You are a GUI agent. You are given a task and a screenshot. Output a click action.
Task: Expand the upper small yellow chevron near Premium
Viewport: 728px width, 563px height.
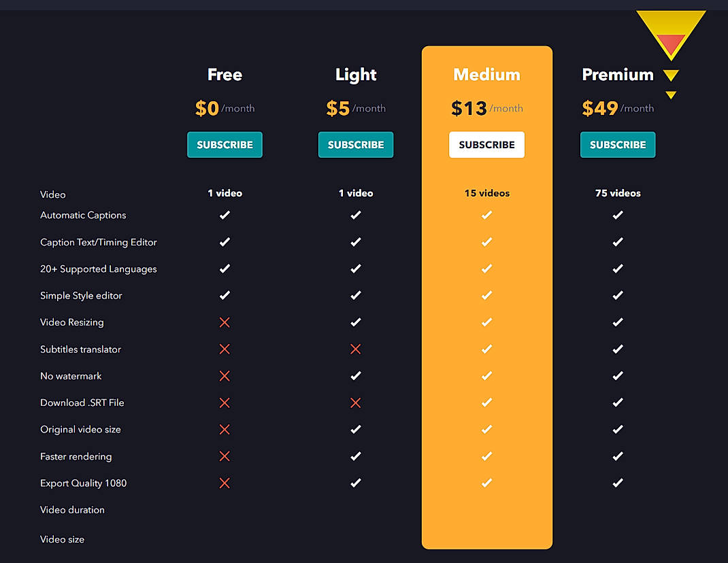point(670,75)
